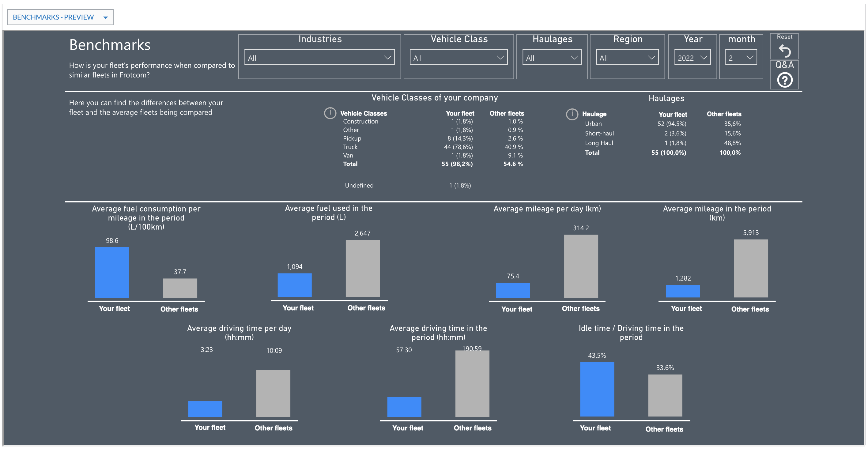This screenshot has height=449, width=868.
Task: Expand the Haulages filter dropdown
Action: (552, 58)
